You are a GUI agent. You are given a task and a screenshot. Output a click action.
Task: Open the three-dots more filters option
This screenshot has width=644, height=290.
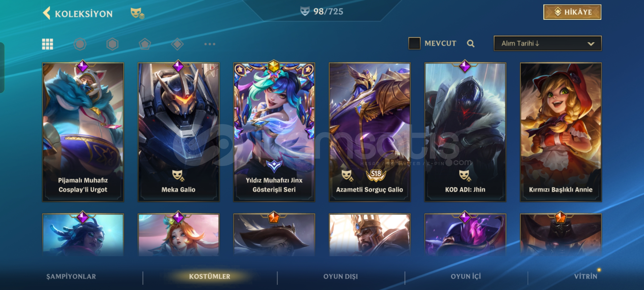pyautogui.click(x=210, y=44)
